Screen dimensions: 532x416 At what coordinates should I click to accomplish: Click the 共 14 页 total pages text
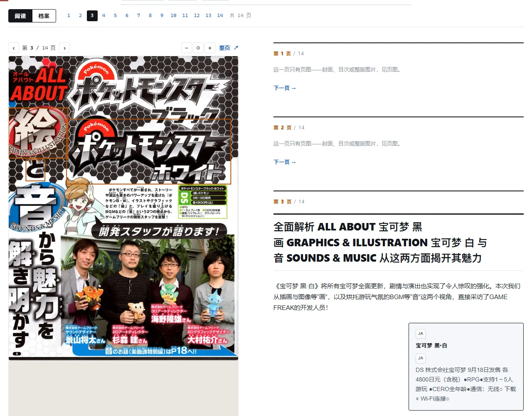click(x=241, y=15)
